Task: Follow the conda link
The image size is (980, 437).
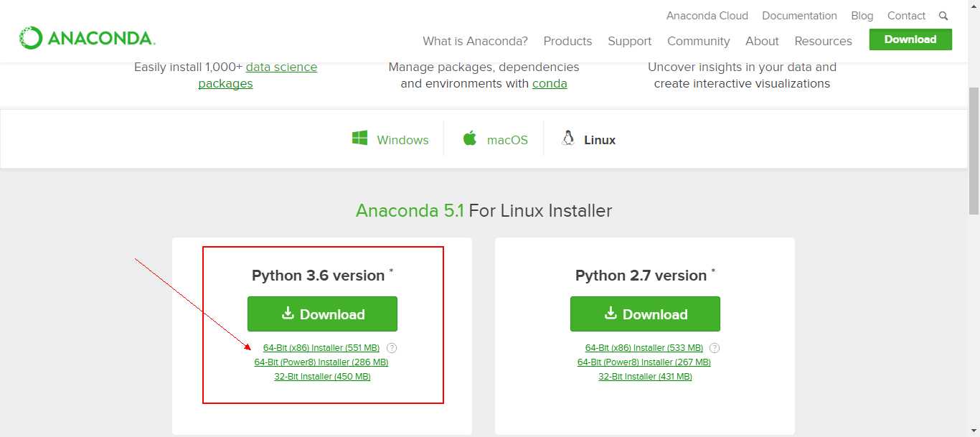Action: click(x=550, y=84)
